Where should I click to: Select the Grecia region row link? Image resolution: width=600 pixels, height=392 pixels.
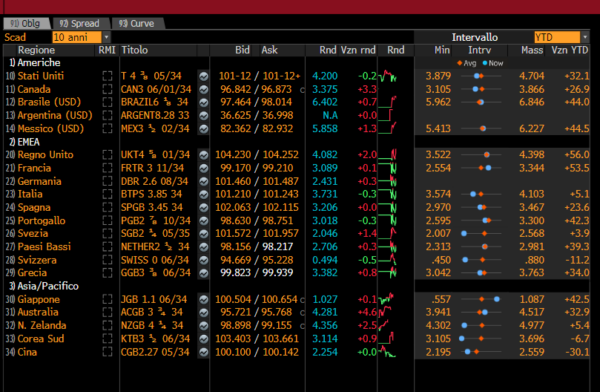point(32,273)
